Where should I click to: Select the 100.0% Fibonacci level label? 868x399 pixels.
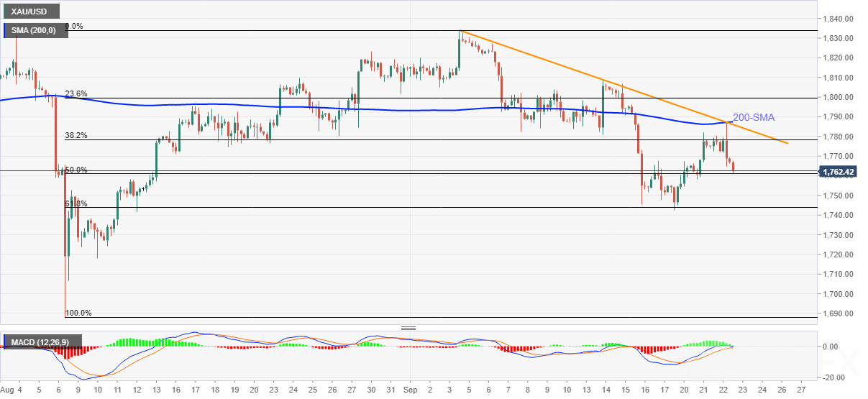(78, 313)
